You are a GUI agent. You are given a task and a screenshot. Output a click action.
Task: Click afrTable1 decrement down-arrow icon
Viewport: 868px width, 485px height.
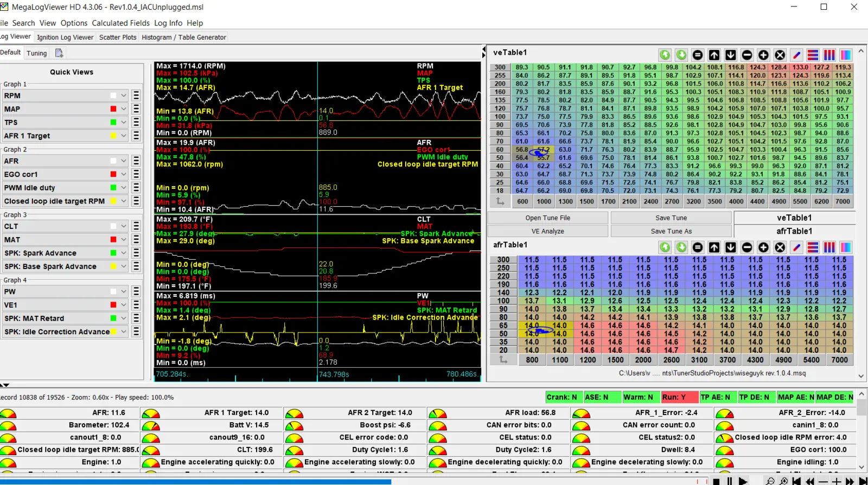(x=731, y=247)
